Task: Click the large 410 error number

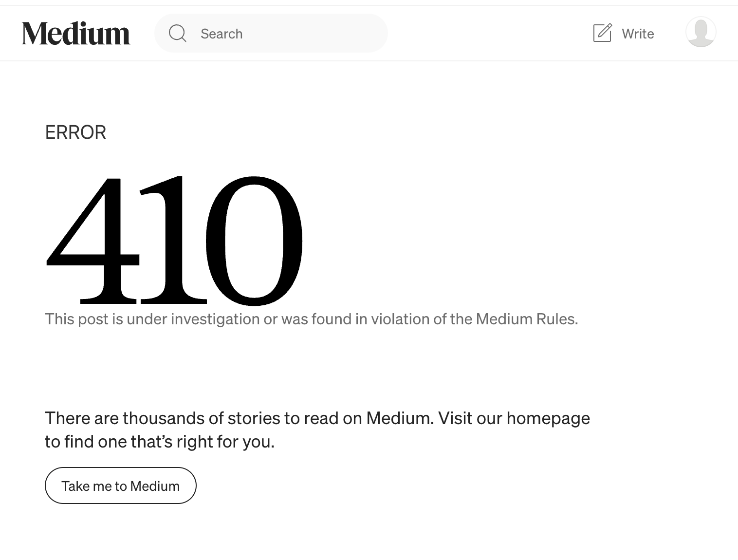Action: pos(174,241)
